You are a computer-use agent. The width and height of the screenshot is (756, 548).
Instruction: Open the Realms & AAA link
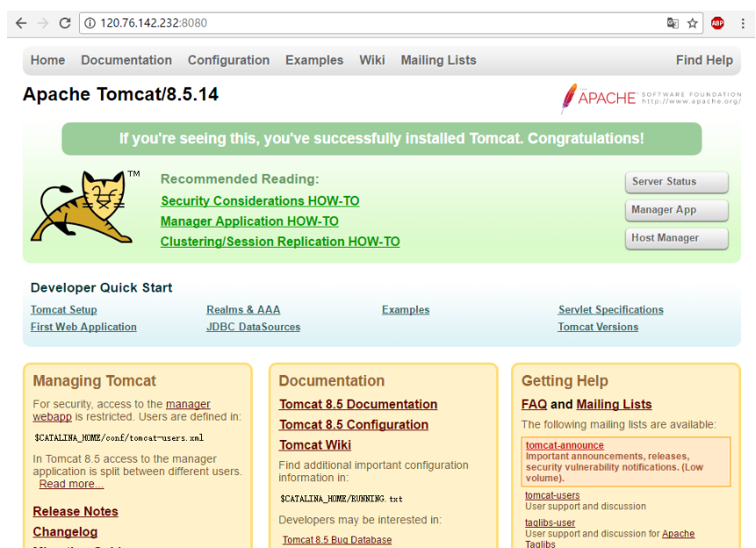pos(243,310)
